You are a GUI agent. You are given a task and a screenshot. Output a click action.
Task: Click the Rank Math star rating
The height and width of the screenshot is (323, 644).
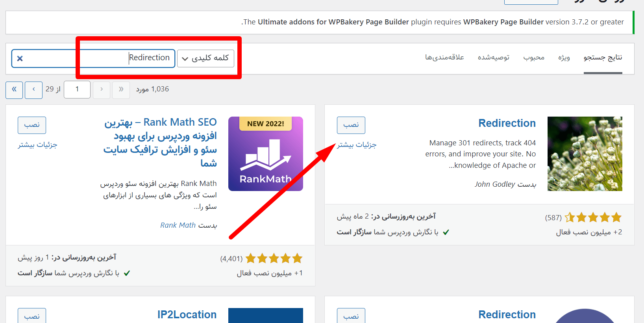click(x=274, y=258)
